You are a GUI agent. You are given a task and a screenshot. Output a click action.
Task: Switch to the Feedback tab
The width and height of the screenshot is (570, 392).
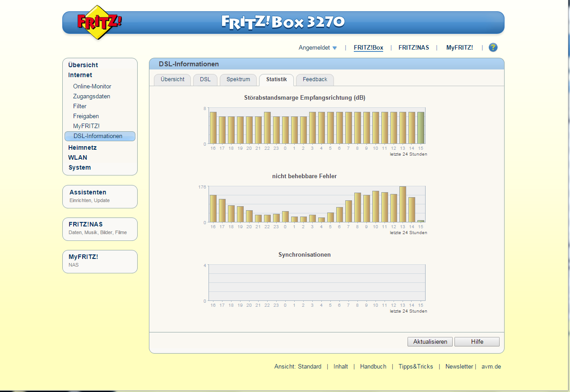click(x=315, y=79)
